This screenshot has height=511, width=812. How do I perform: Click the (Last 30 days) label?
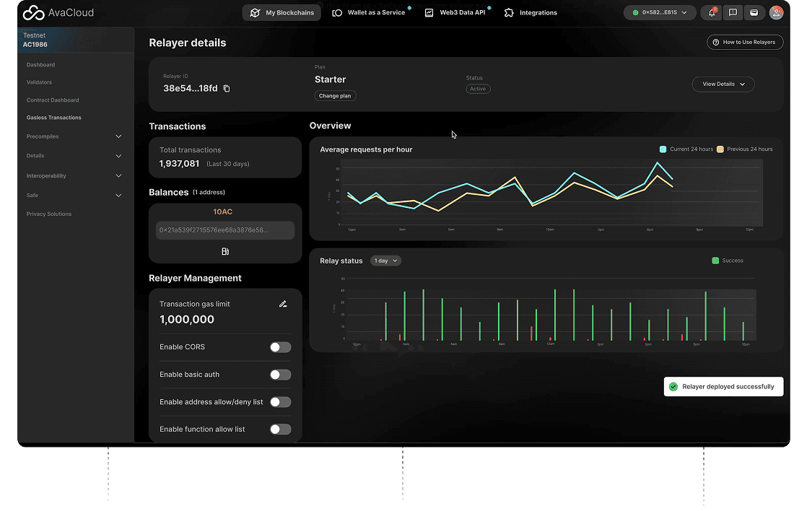228,164
